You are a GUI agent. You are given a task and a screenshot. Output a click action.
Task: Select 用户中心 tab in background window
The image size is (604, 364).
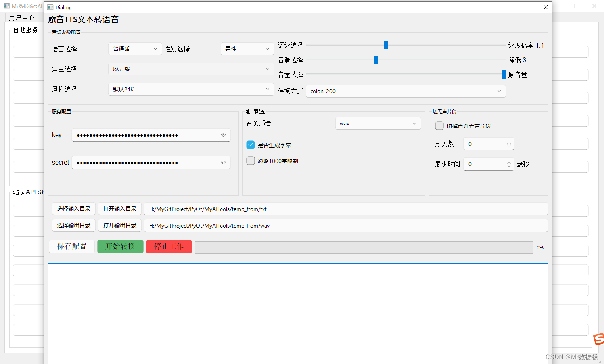22,17
